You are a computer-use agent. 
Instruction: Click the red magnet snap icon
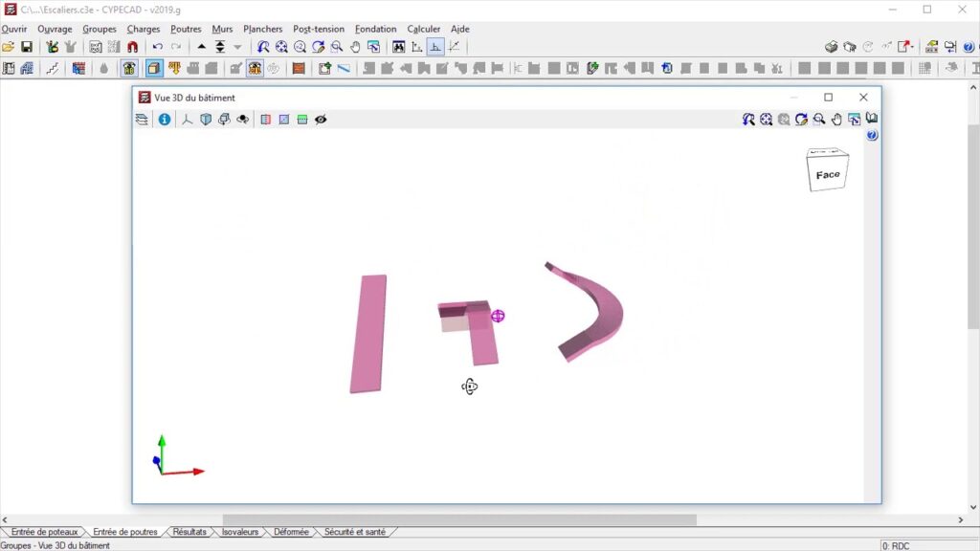tap(132, 47)
